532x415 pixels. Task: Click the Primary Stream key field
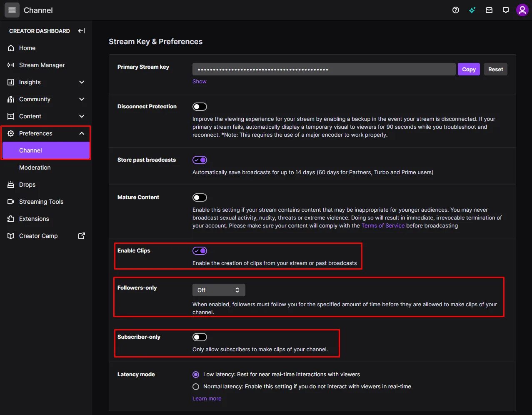[x=324, y=69]
